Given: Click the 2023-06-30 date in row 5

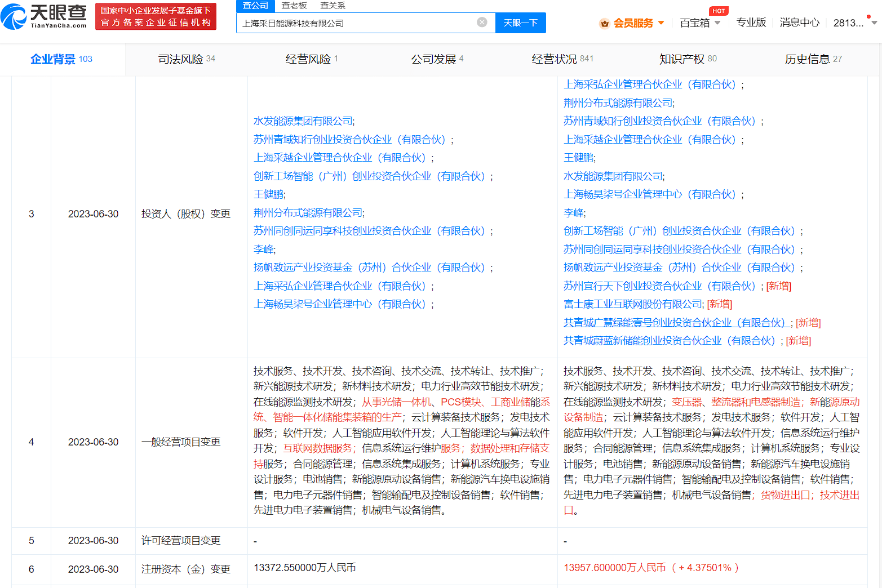Looking at the screenshot, I should (94, 541).
